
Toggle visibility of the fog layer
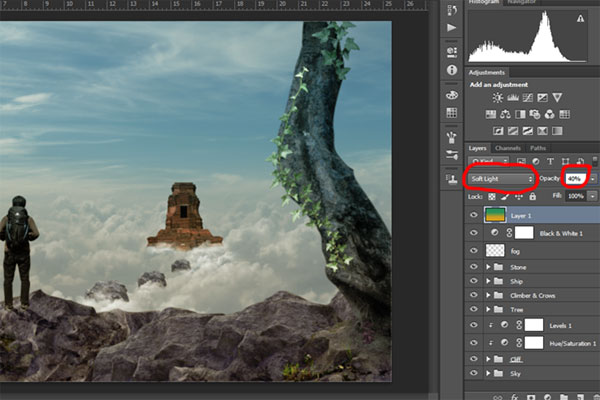pos(474,250)
